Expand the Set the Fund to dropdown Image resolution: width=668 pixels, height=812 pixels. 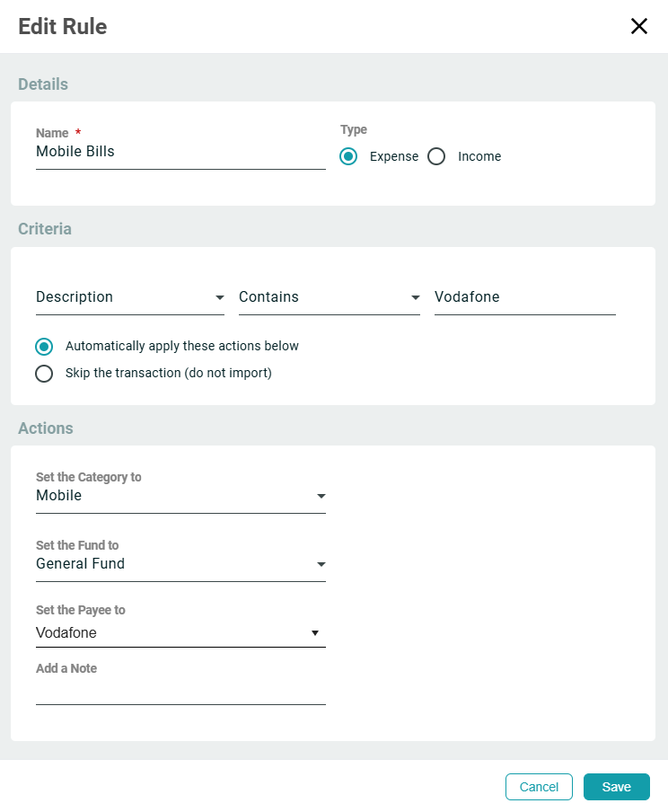coord(171,564)
